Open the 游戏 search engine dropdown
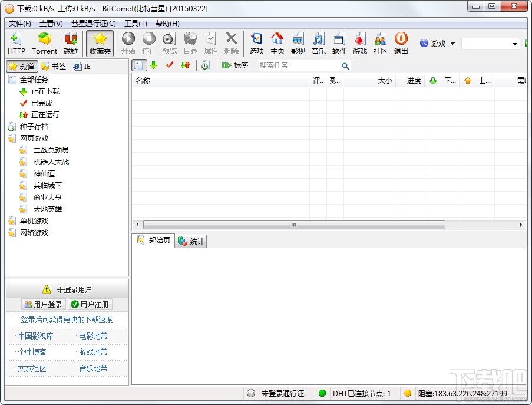This screenshot has width=532, height=405. 437,44
